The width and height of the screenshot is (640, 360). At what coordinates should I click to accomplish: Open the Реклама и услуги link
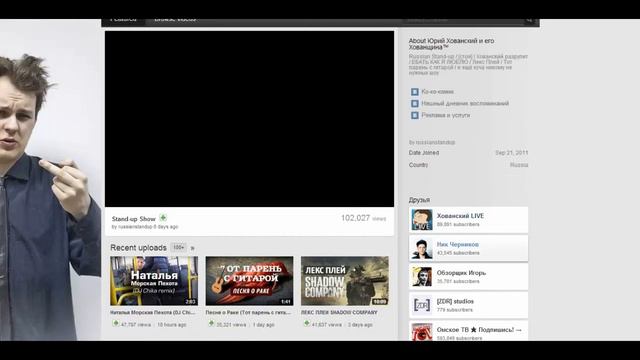tap(446, 116)
